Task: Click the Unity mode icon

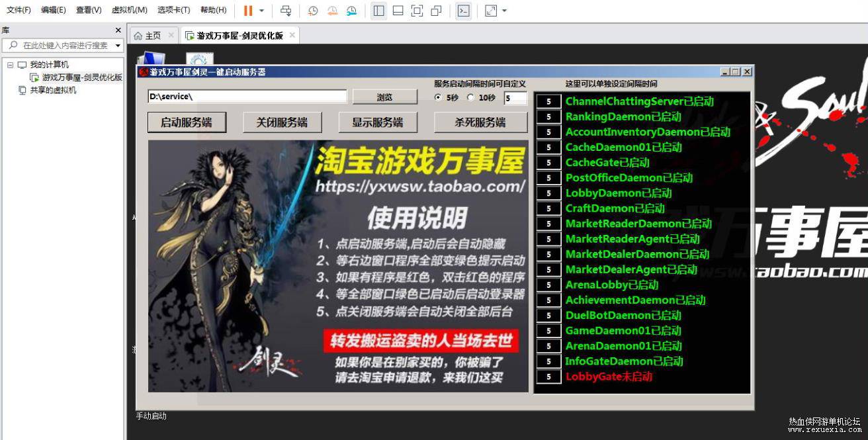Action: (436, 11)
